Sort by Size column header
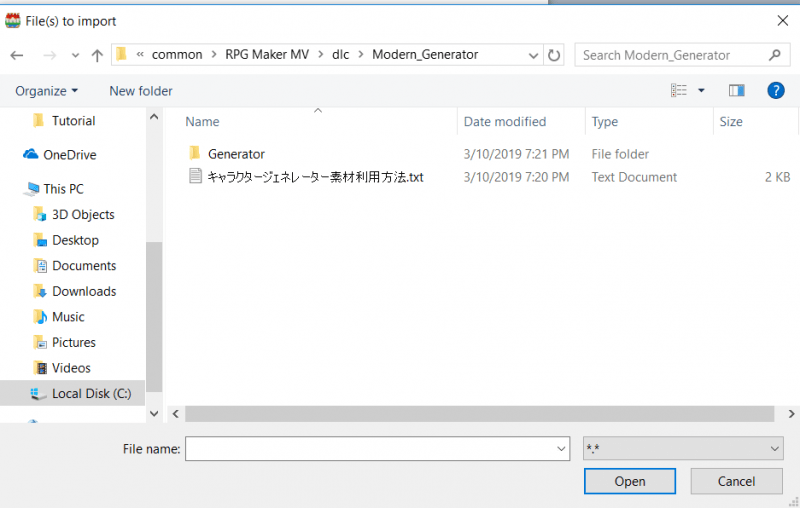Screen dimensions: 800x508 731,122
